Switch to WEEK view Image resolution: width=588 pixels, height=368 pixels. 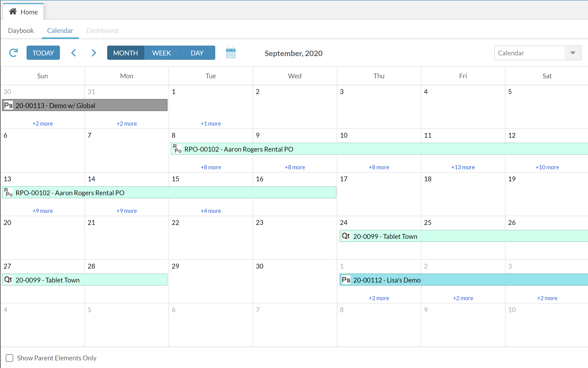coord(162,53)
